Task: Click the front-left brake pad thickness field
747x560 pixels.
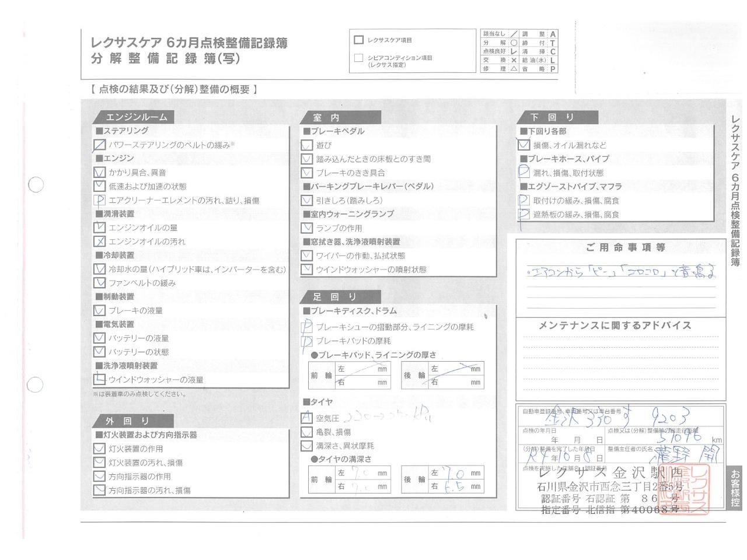Action: click(362, 369)
